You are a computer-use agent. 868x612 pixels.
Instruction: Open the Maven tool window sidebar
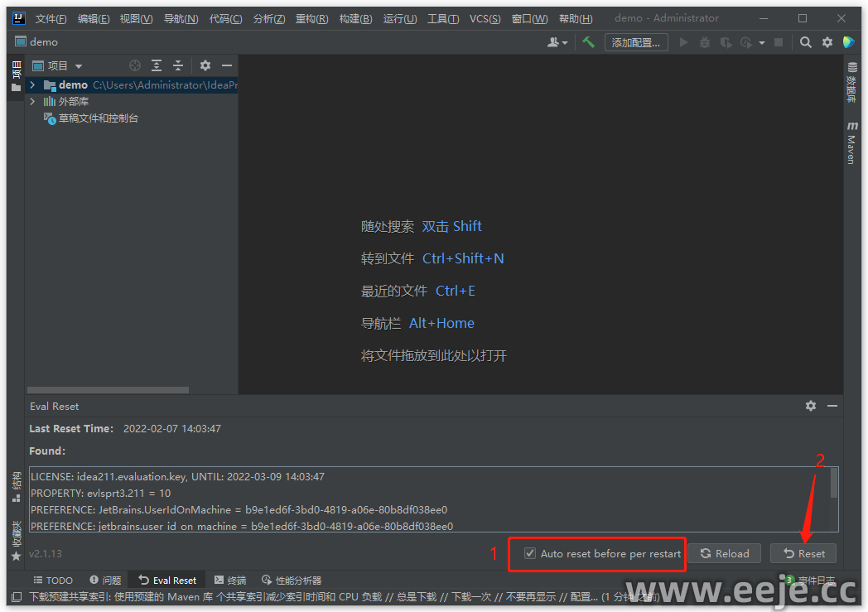[851, 142]
